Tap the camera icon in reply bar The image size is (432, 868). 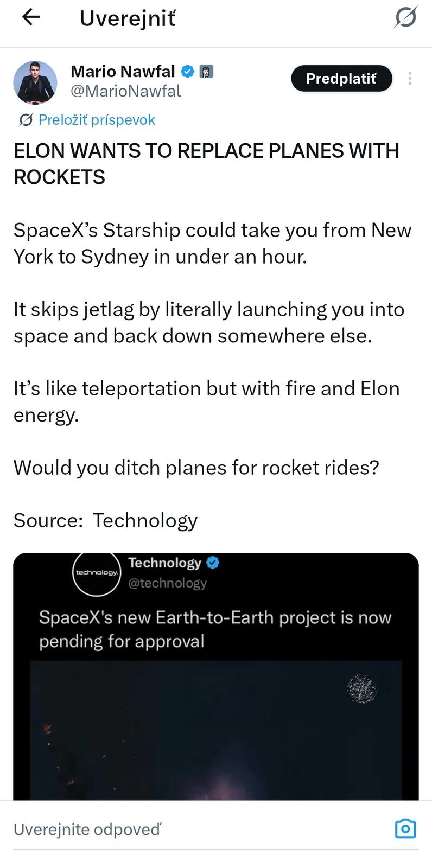click(405, 828)
